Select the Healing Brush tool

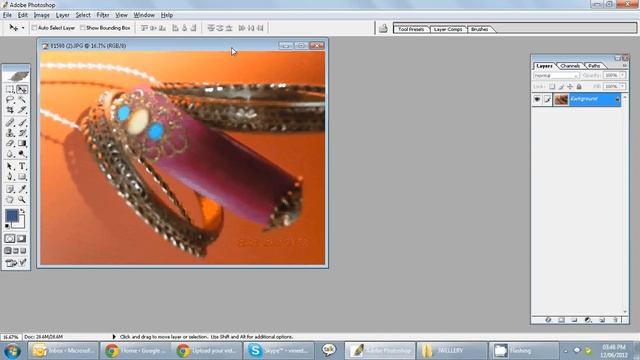click(x=10, y=122)
